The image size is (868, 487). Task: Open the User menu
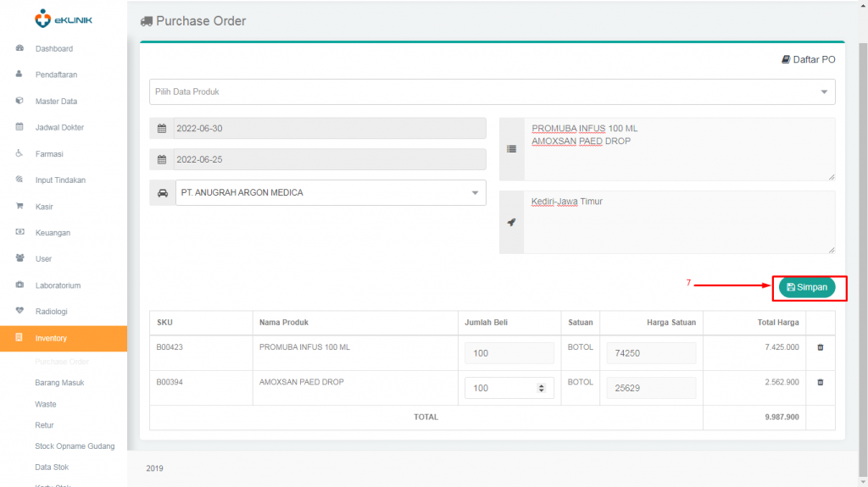coord(43,258)
